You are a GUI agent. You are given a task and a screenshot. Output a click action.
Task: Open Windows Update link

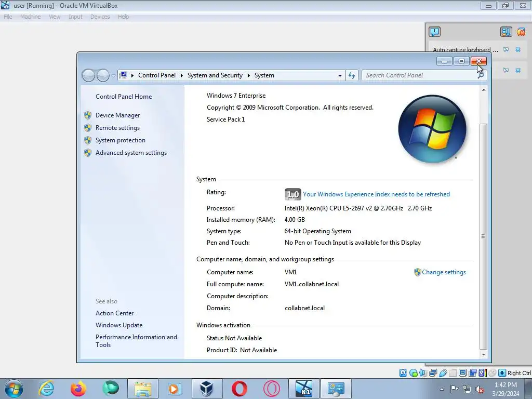119,325
